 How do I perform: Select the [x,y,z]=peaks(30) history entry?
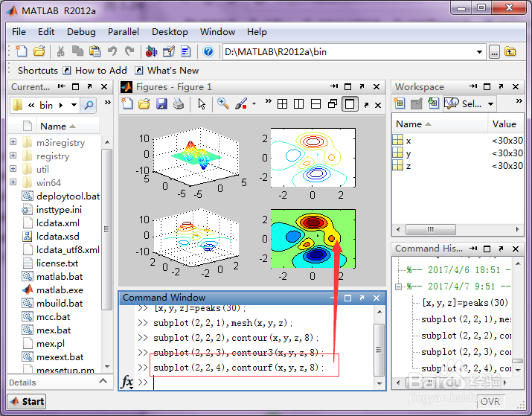[465, 303]
